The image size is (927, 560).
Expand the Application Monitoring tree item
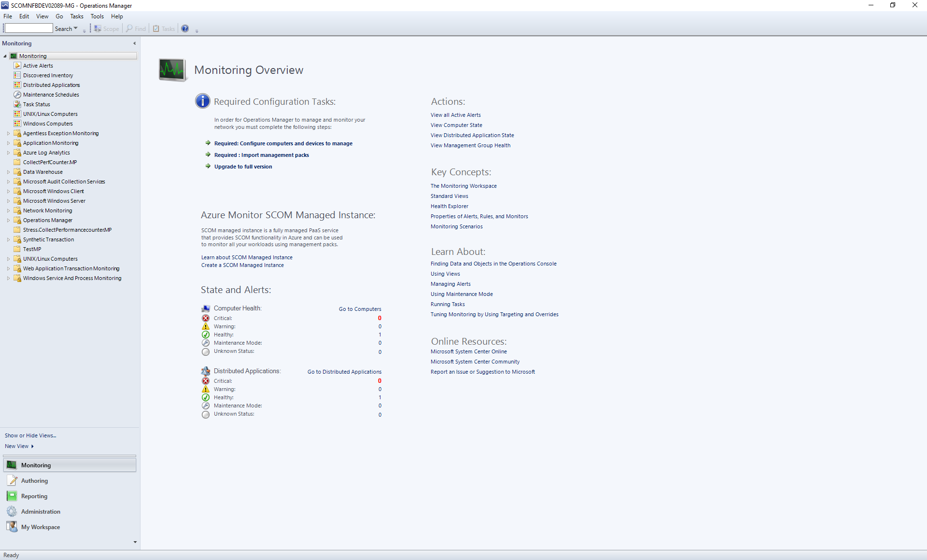click(7, 142)
